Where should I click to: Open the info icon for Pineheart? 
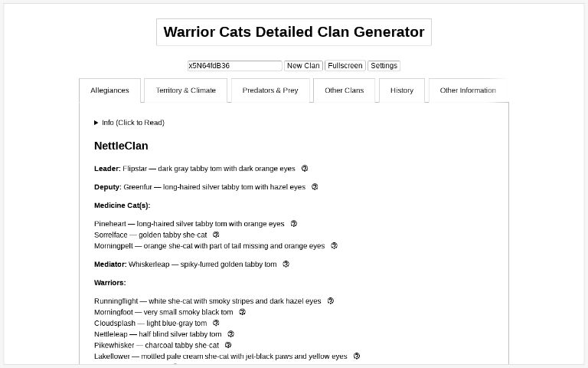coord(294,224)
